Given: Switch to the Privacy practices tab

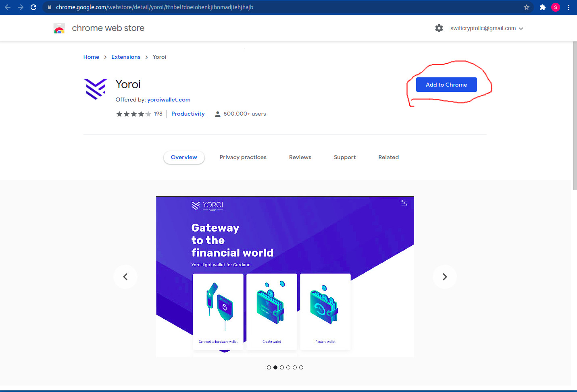Looking at the screenshot, I should pos(243,158).
